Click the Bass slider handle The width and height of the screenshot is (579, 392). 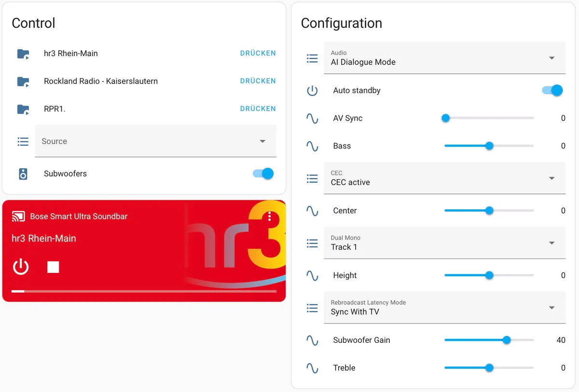coord(489,146)
